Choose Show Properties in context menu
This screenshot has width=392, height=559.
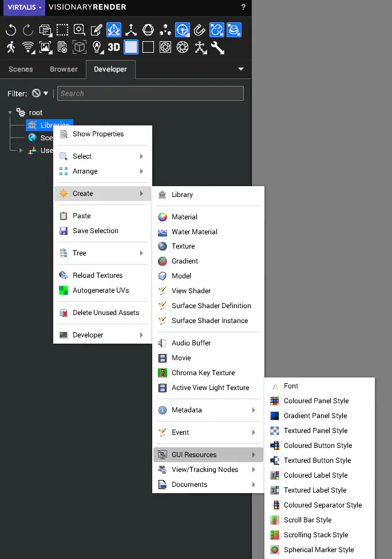[102, 134]
